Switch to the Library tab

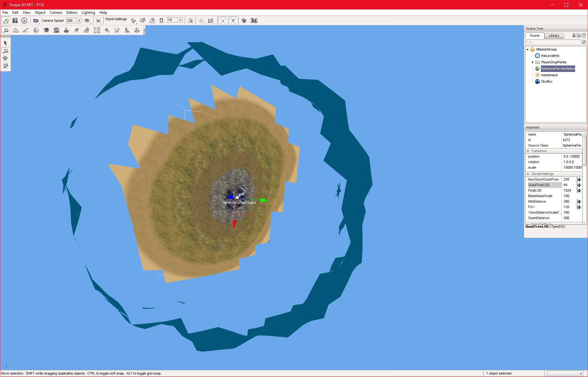554,35
